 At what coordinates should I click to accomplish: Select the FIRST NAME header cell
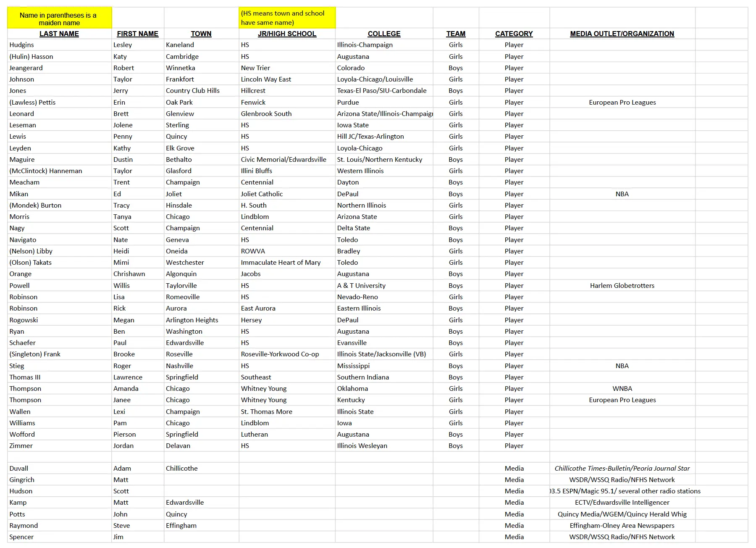pyautogui.click(x=137, y=34)
